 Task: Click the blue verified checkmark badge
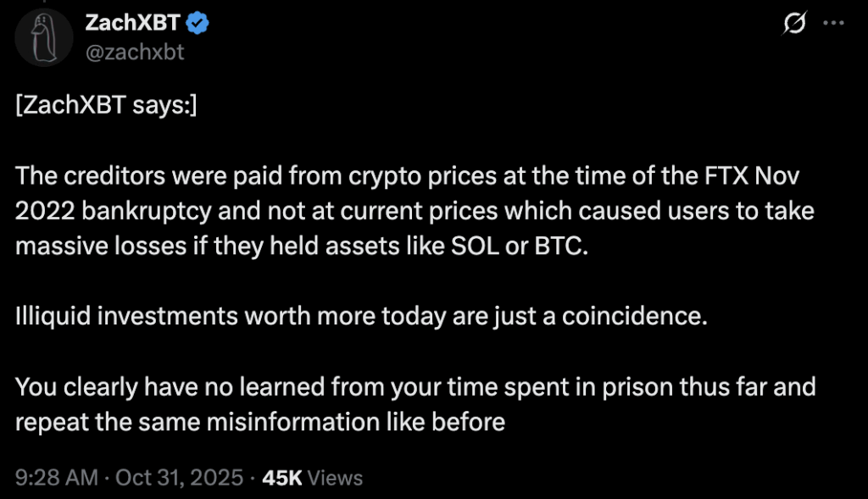click(x=197, y=25)
